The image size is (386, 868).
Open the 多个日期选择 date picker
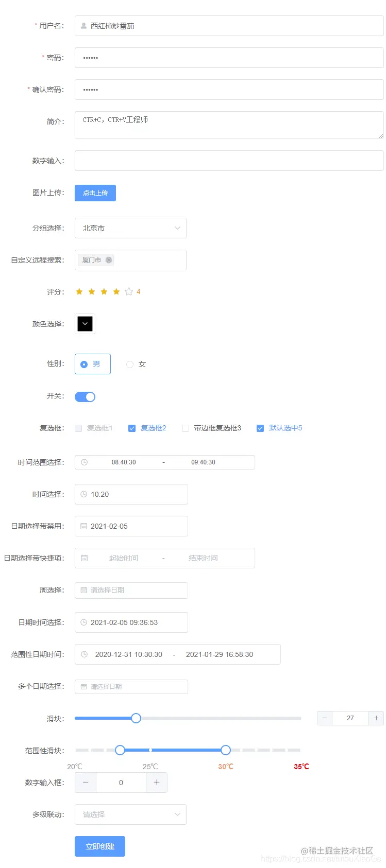point(131,686)
